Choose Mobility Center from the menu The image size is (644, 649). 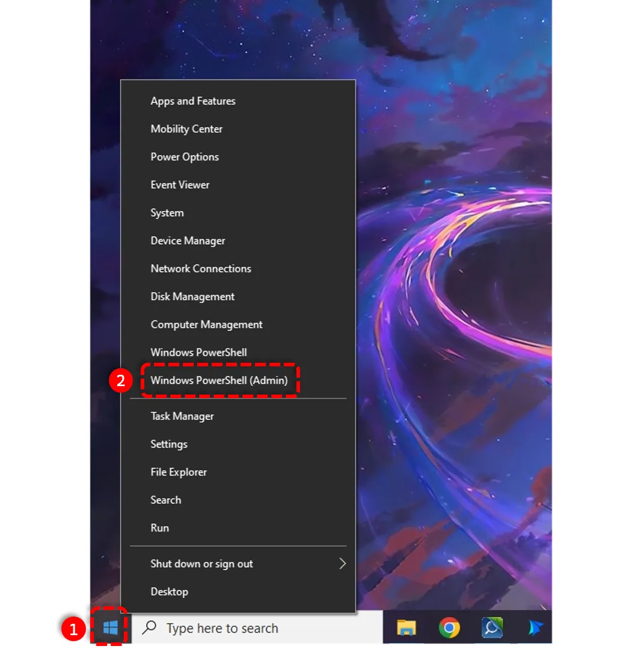click(238, 129)
